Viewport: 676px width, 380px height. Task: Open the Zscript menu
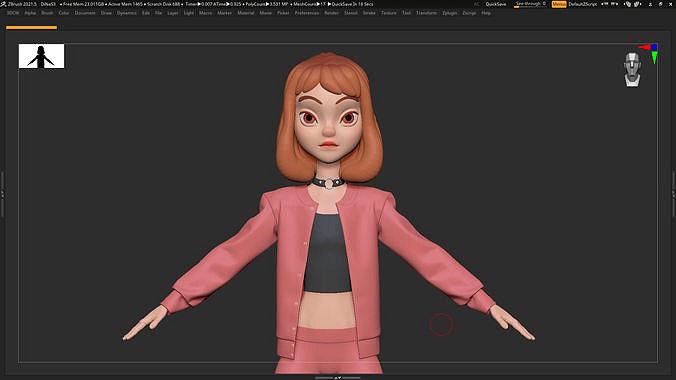point(469,13)
